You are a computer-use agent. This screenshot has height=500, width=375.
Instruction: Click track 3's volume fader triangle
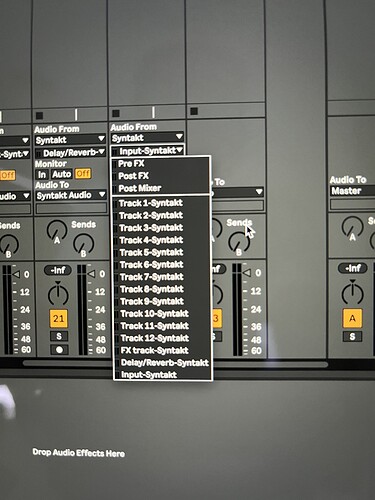pos(246,273)
